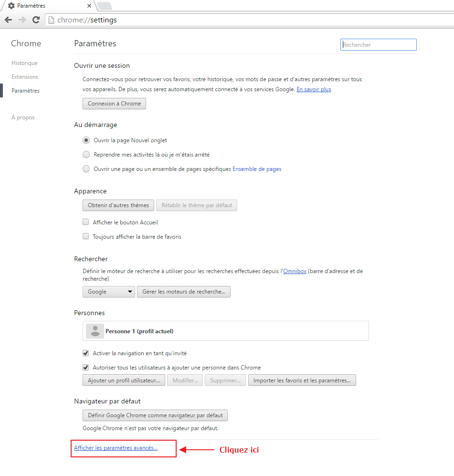Open a new tab
This screenshot has width=454, height=476.
click(x=104, y=6)
